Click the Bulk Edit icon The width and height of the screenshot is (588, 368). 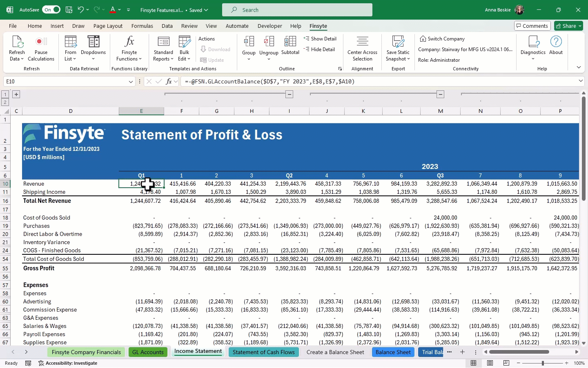tap(185, 42)
